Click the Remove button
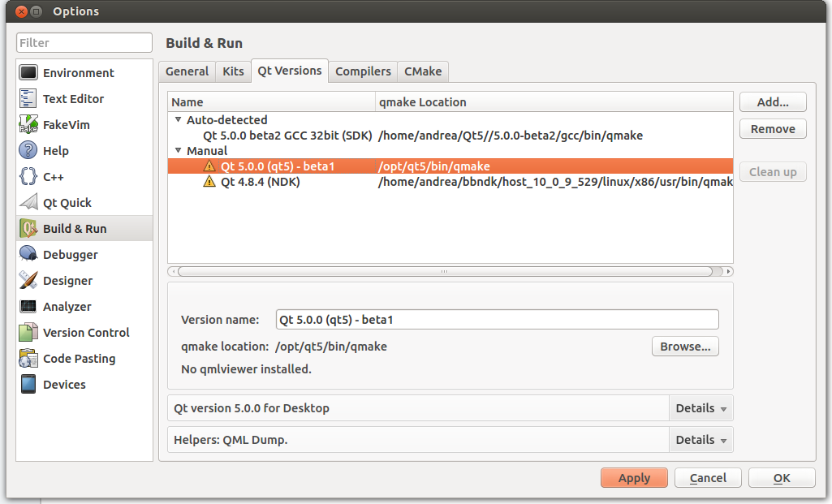The image size is (832, 504). [x=773, y=129]
